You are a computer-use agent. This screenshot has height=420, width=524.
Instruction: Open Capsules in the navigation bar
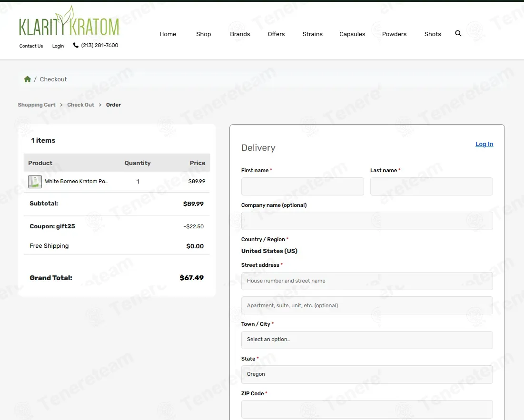pos(352,34)
